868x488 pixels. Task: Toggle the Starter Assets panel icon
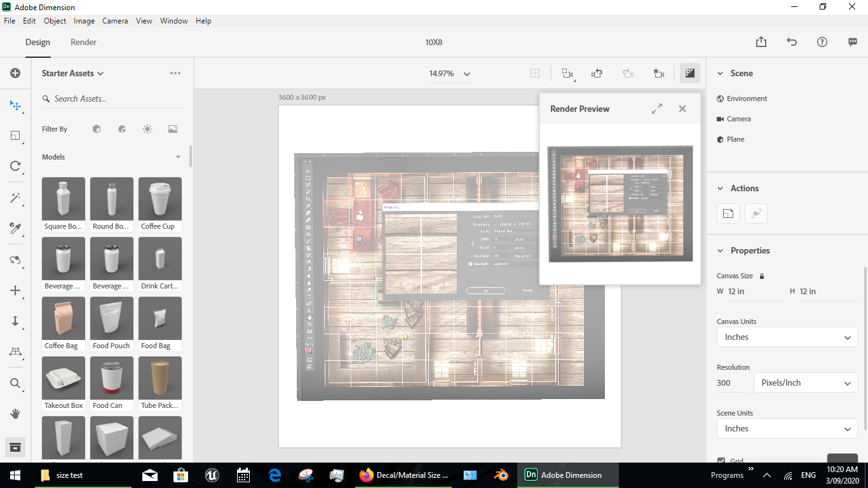click(x=15, y=447)
